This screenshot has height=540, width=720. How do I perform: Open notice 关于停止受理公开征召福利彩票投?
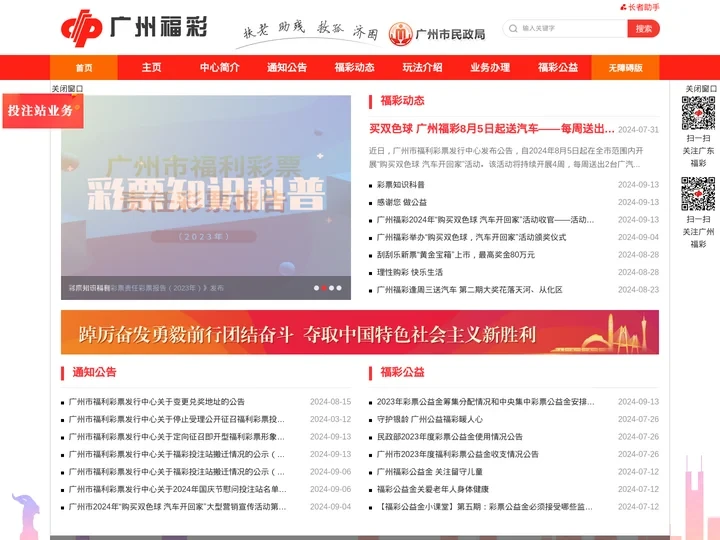(177, 419)
